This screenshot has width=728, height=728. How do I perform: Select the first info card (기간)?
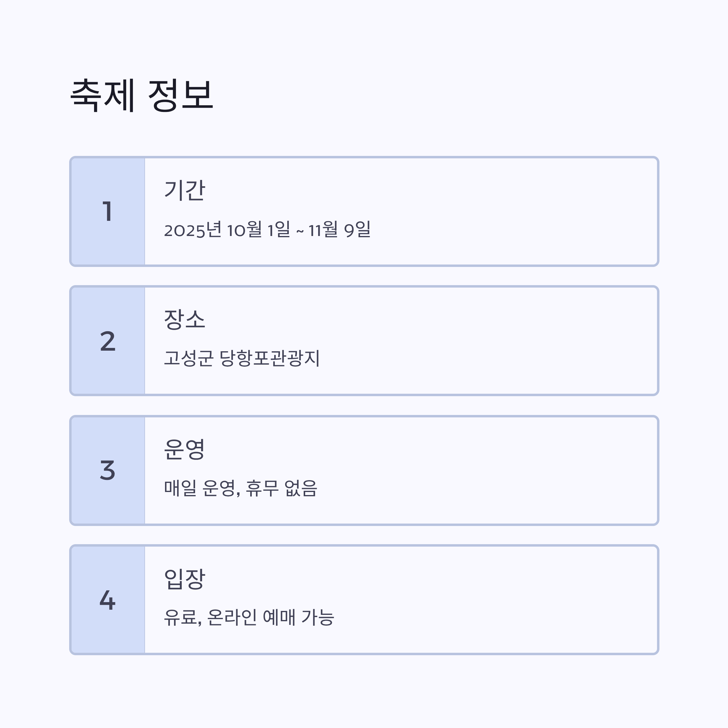pyautogui.click(x=364, y=211)
